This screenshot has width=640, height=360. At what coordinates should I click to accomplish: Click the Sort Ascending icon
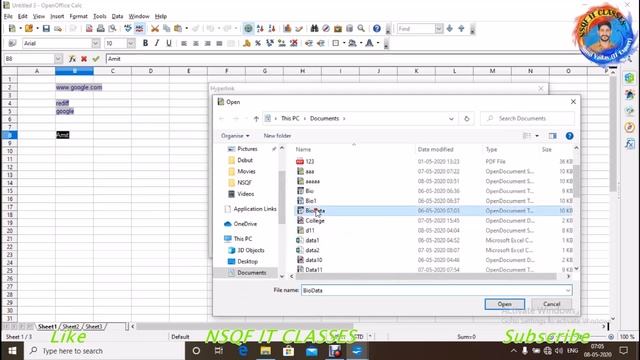pyautogui.click(x=260, y=29)
